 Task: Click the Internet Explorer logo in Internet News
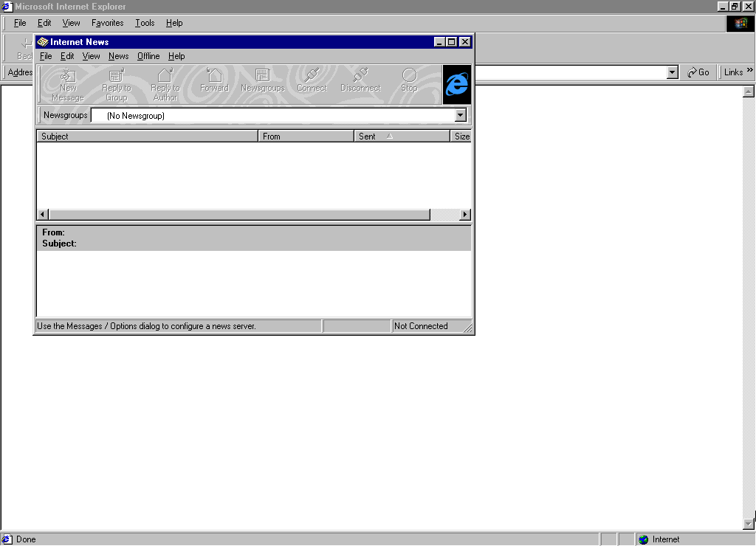pos(457,85)
